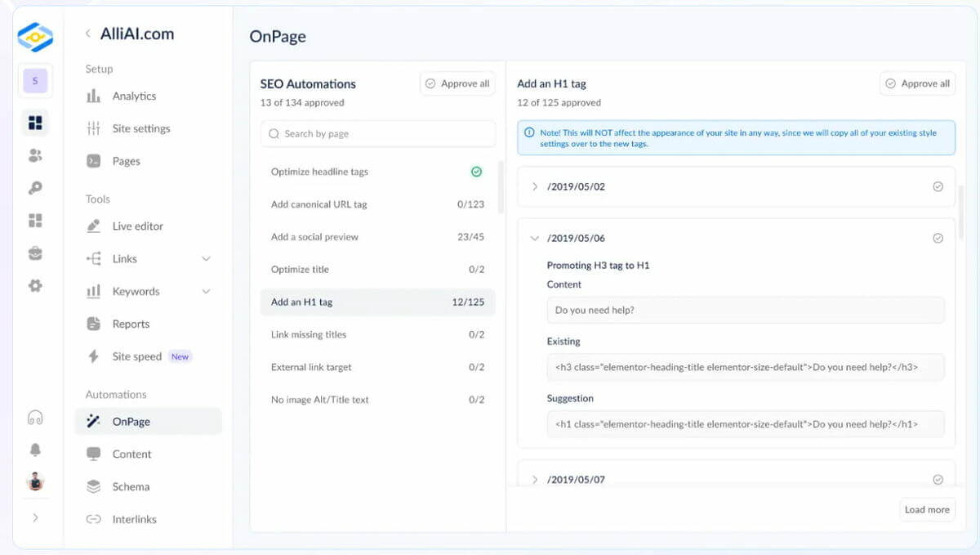Open notifications bell icon

[35, 450]
